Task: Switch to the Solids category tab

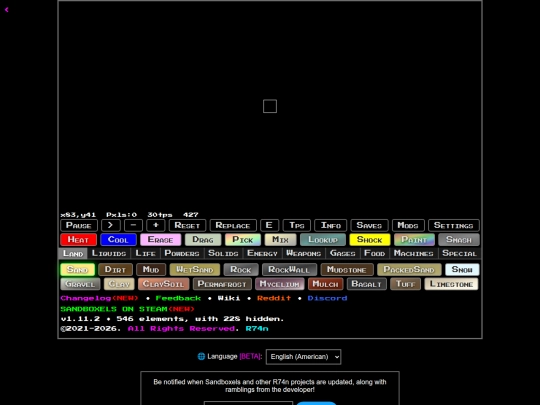Action: click(x=223, y=253)
